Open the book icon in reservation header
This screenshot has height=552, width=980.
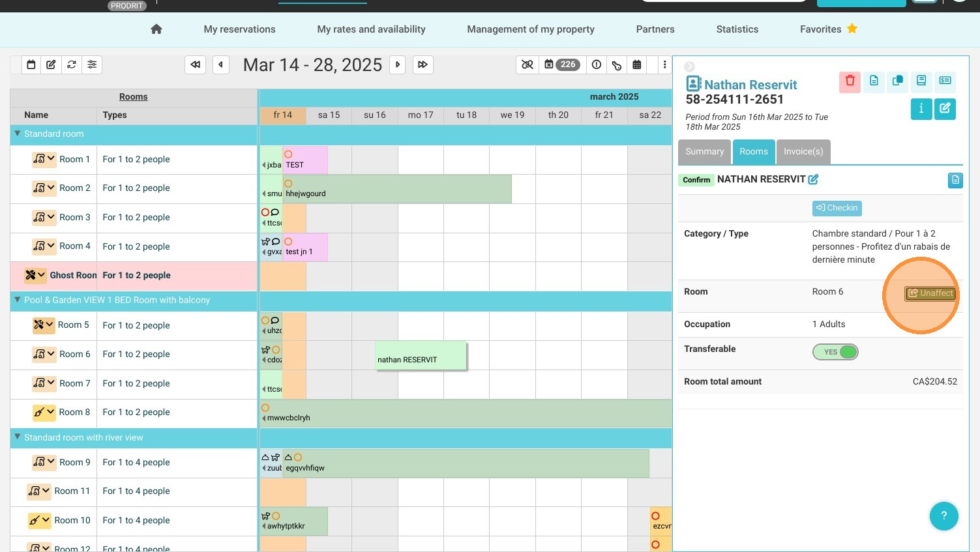(x=921, y=81)
